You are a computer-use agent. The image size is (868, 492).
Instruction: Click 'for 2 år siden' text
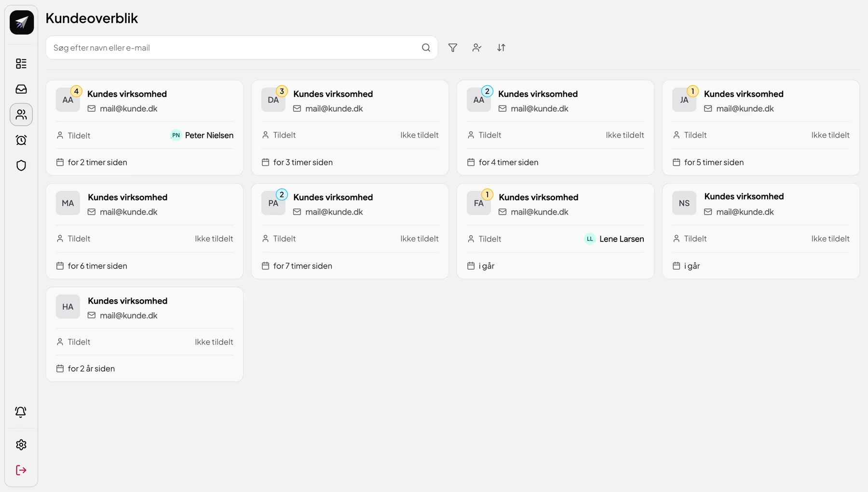point(91,369)
